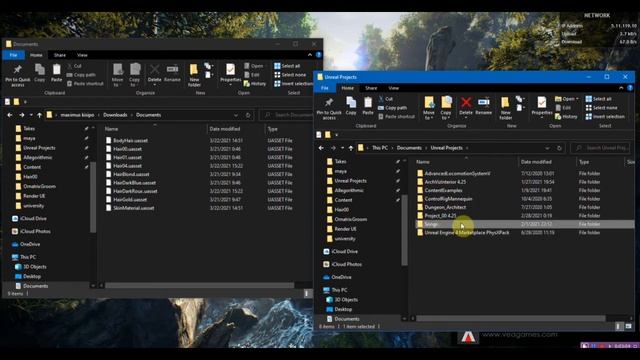640x360 pixels.
Task: Click search box in Unreal Projects window
Action: [600, 148]
